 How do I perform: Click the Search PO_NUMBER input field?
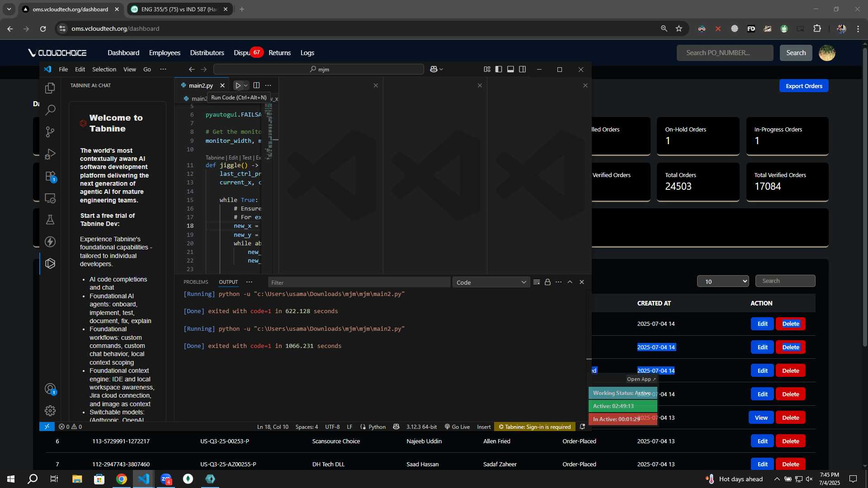725,53
